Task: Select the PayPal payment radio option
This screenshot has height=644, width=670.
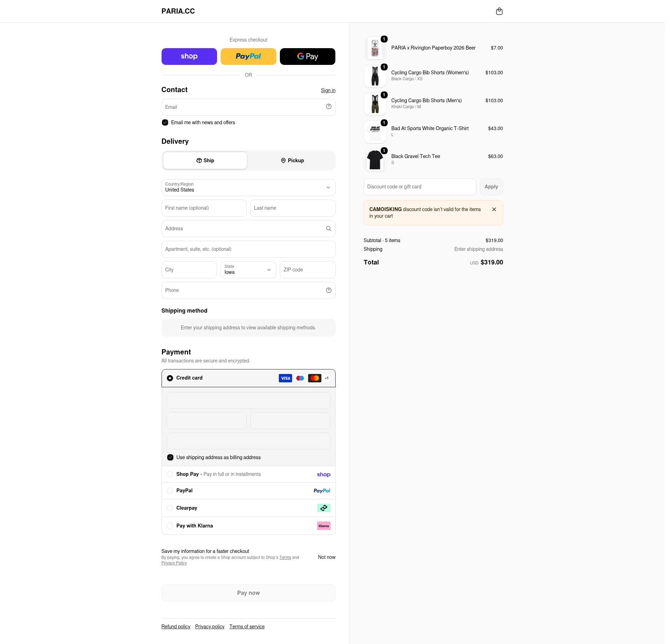Action: (x=170, y=491)
